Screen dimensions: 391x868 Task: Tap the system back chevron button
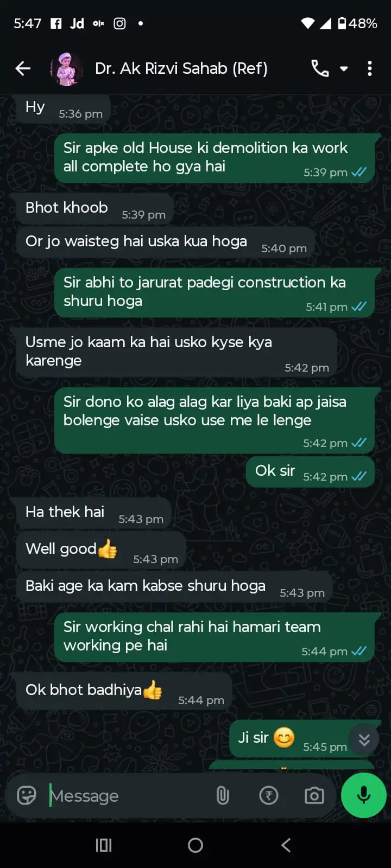pyautogui.click(x=286, y=845)
